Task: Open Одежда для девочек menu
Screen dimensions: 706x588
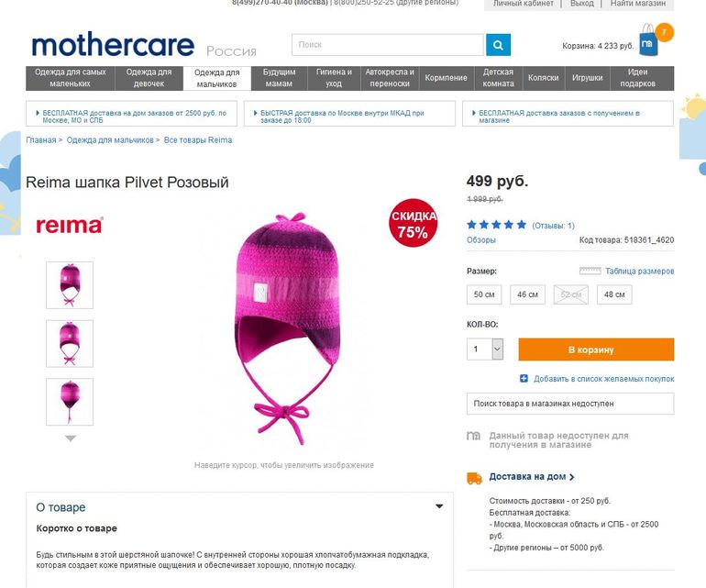Action: 149,78
